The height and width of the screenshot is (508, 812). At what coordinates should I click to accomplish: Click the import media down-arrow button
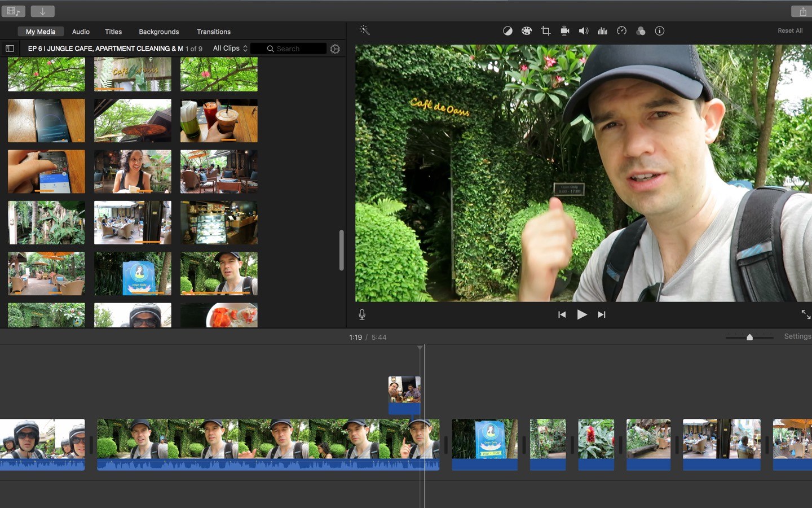[x=42, y=11]
